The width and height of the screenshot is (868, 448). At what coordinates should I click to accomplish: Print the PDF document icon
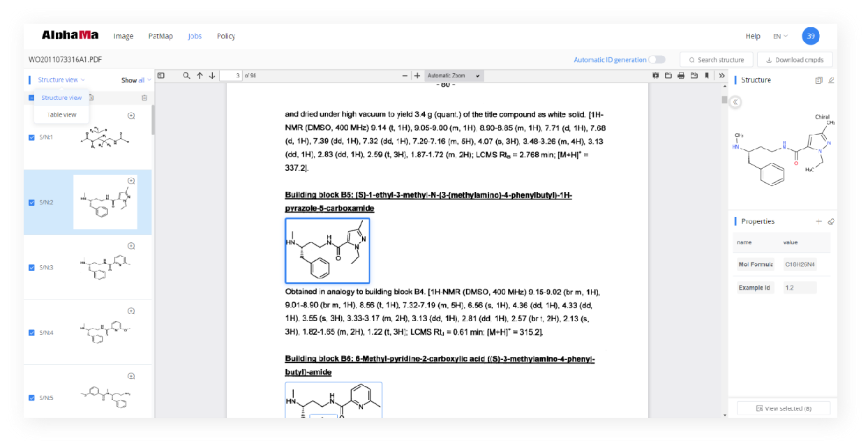point(681,75)
